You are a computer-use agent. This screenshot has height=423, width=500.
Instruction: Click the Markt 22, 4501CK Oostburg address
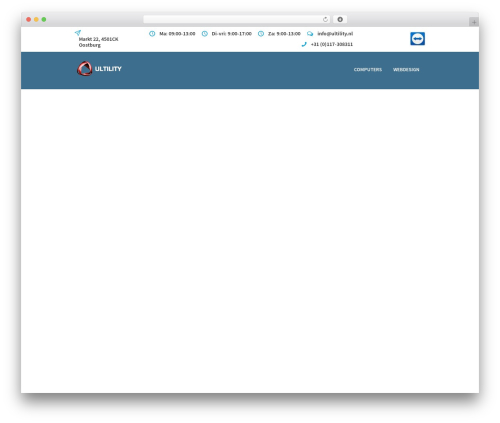point(98,42)
